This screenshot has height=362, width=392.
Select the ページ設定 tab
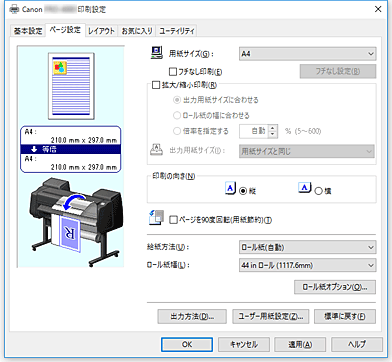65,30
